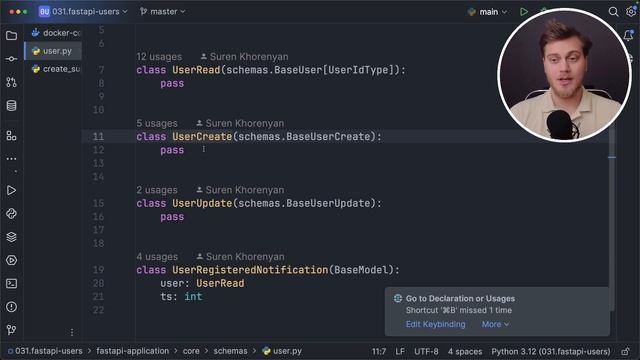Click the green Run button
This screenshot has width=640, height=360.
tap(524, 11)
